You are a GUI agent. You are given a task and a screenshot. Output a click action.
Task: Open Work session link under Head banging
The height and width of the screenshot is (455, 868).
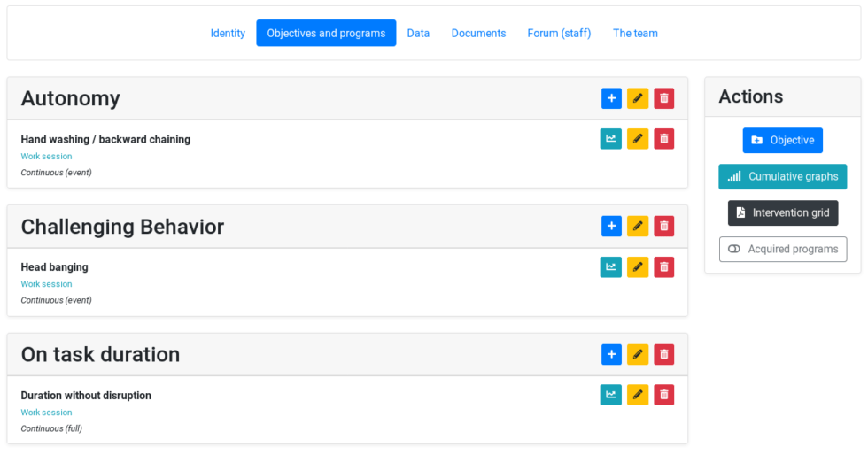pyautogui.click(x=46, y=284)
